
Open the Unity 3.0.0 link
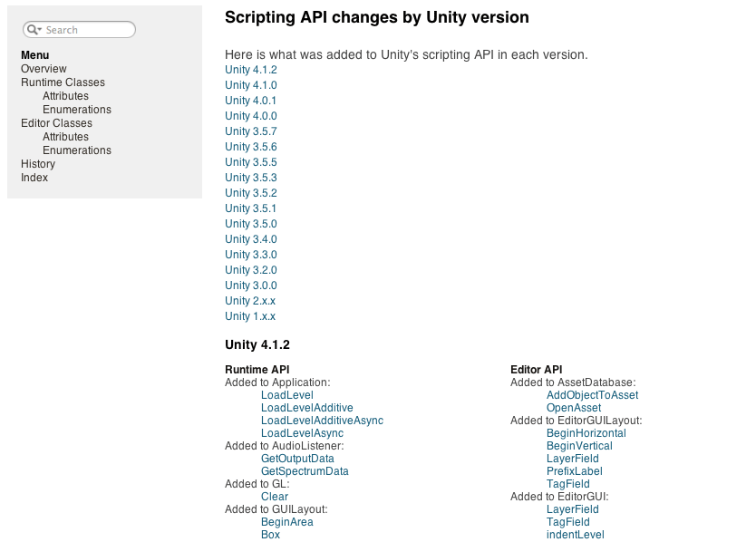(x=251, y=286)
